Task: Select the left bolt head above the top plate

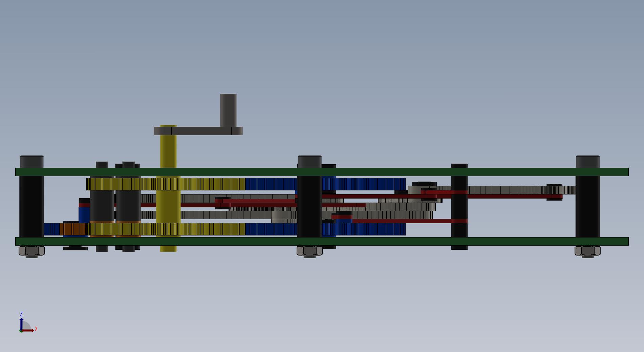Action: [x=31, y=162]
